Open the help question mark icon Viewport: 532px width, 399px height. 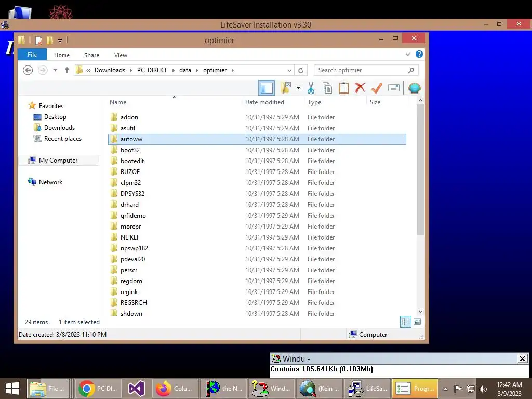(x=419, y=54)
